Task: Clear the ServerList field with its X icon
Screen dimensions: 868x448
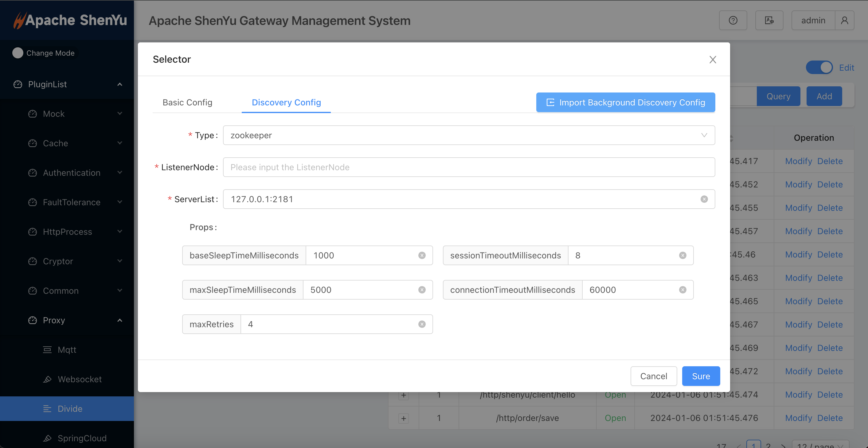Action: point(704,199)
